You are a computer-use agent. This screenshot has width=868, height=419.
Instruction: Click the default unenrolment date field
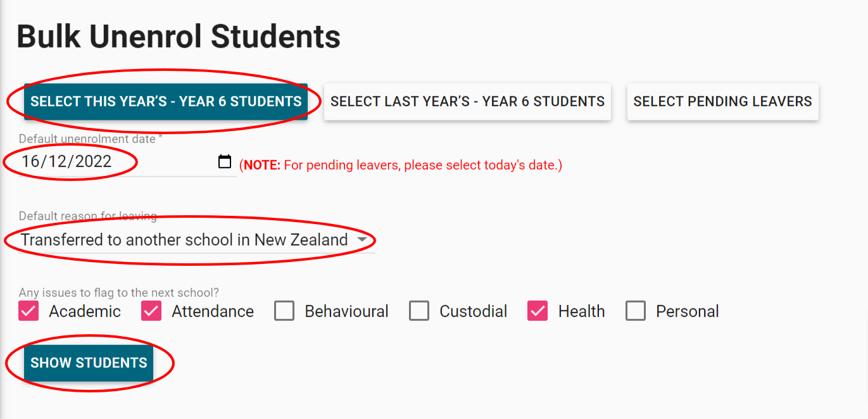114,161
